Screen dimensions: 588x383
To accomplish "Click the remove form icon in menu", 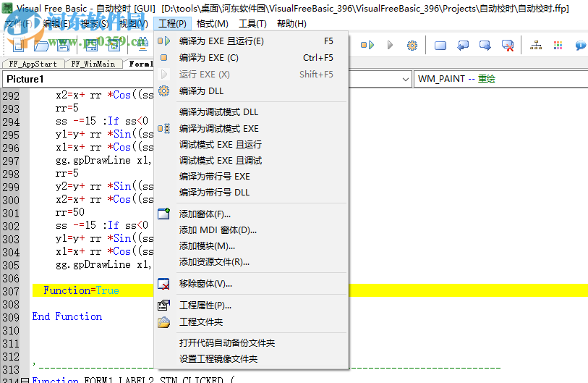I will [164, 284].
